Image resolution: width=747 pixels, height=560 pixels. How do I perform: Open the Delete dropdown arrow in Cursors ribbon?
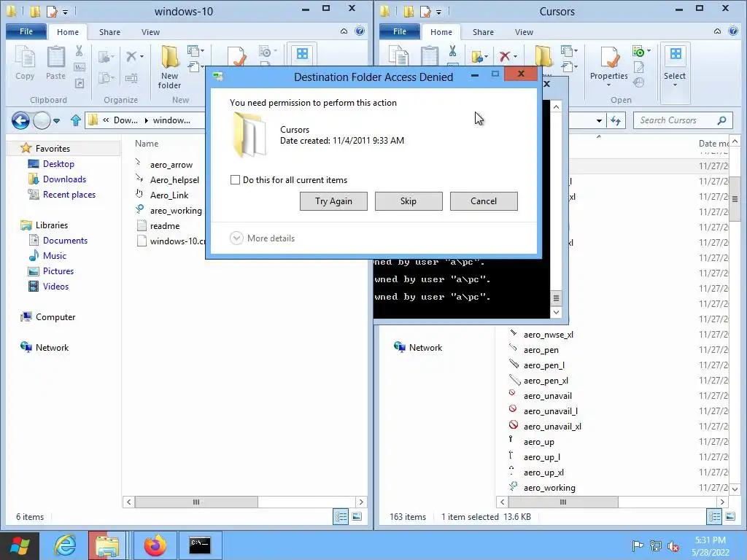click(516, 57)
